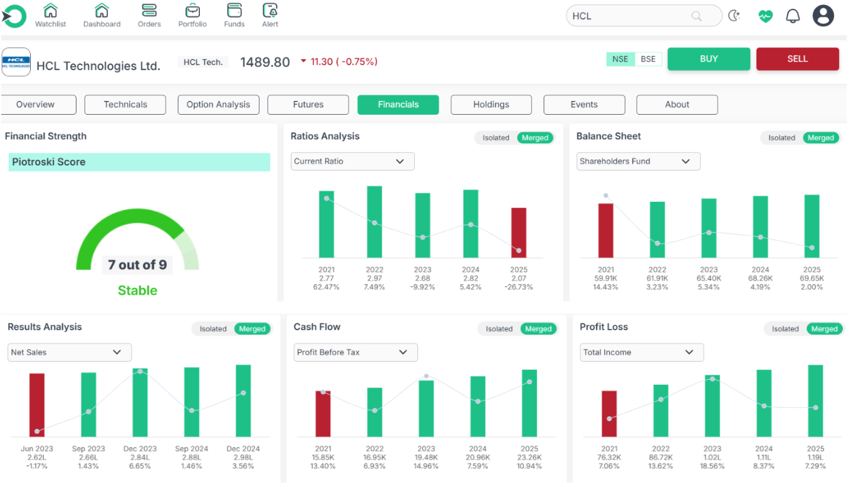
Task: Select Isolated in Profit Loss
Action: click(x=785, y=329)
